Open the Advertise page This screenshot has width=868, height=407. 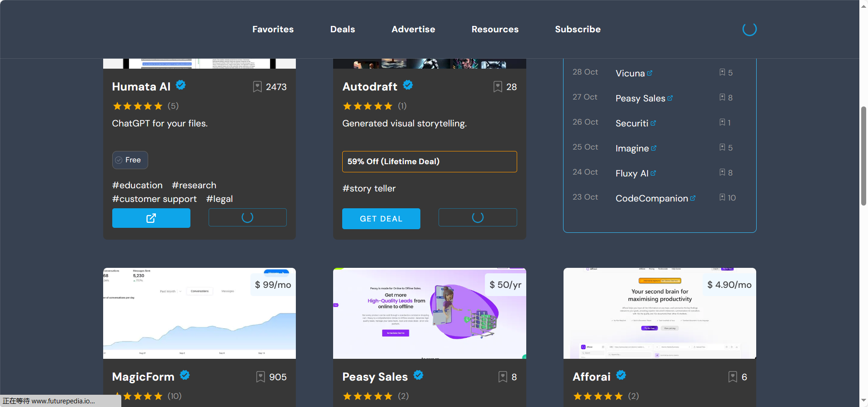click(x=414, y=29)
